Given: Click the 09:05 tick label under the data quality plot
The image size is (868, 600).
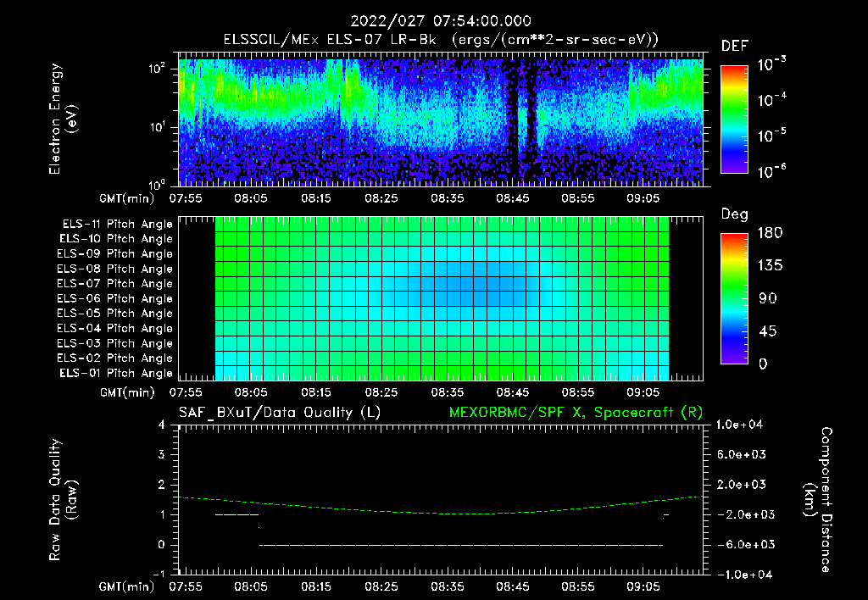Looking at the screenshot, I should 643,586.
